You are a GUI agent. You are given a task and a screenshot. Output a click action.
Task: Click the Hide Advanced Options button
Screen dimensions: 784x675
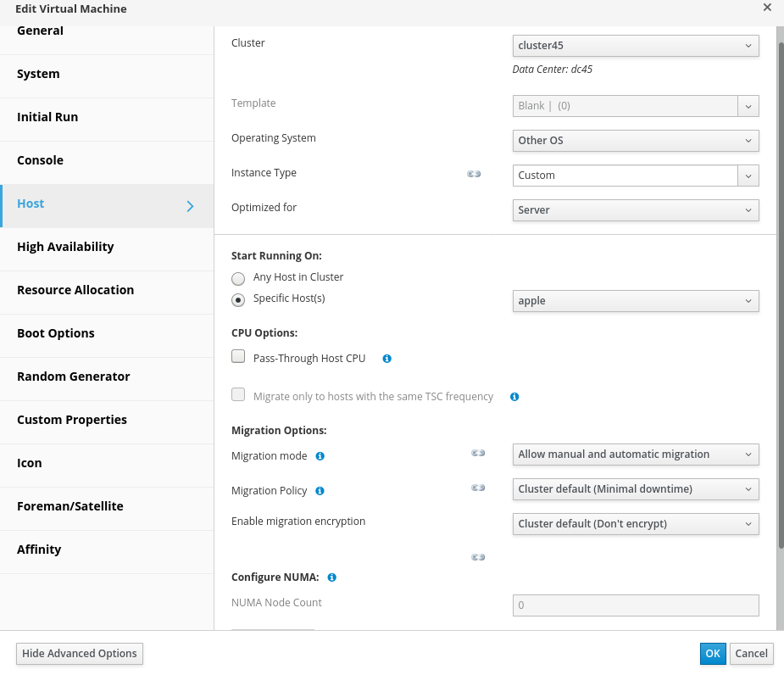80,654
